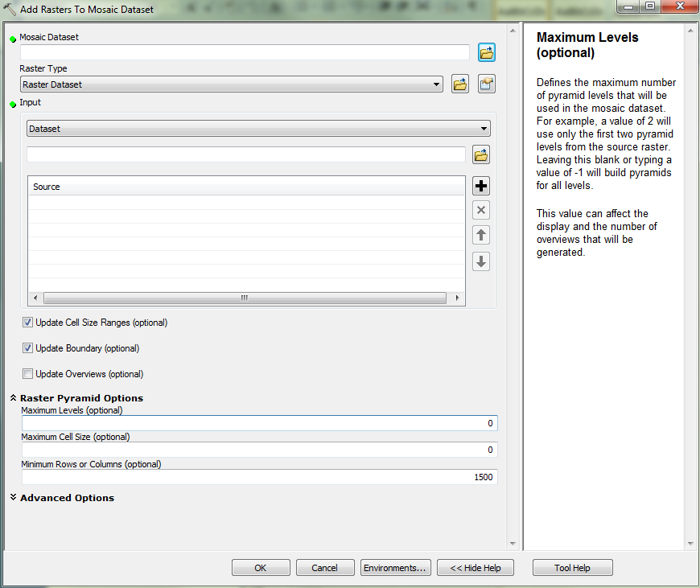This screenshot has width=700, height=588.
Task: Open Environments settings
Action: (396, 567)
